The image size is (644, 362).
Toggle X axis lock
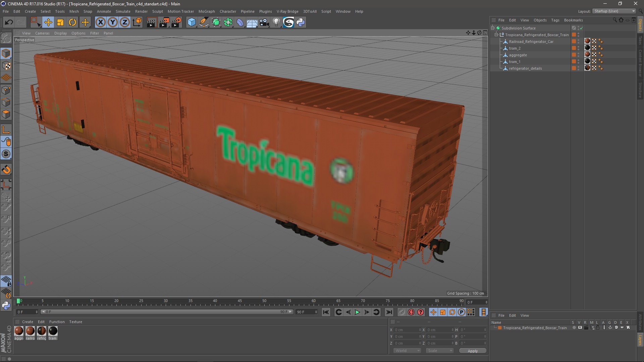100,22
